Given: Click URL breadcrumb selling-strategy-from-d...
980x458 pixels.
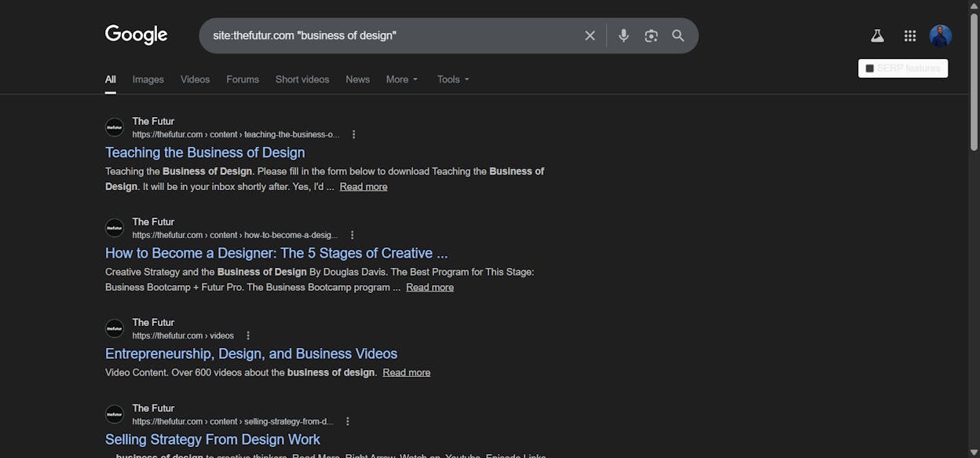Looking at the screenshot, I should click(232, 421).
